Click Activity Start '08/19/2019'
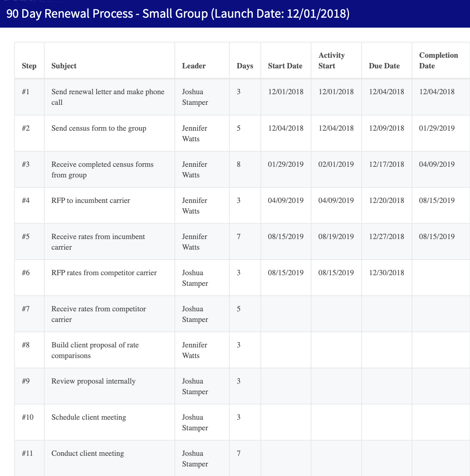The image size is (470, 476). (x=336, y=237)
